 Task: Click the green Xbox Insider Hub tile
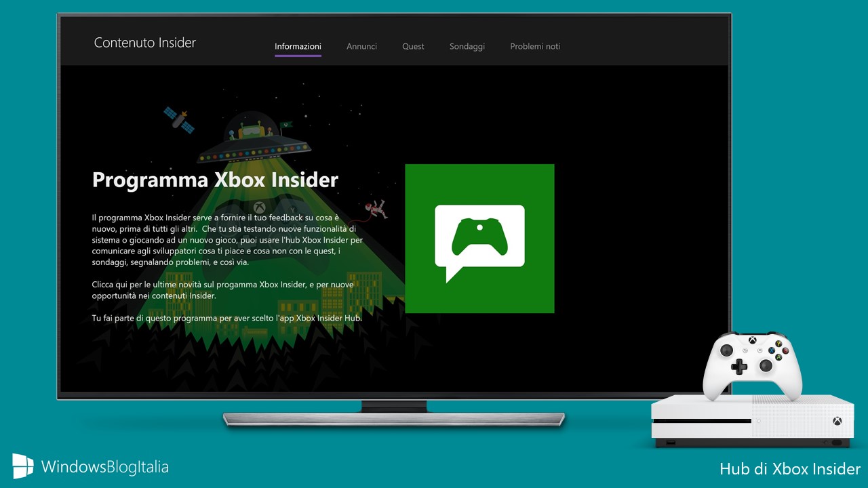[479, 239]
